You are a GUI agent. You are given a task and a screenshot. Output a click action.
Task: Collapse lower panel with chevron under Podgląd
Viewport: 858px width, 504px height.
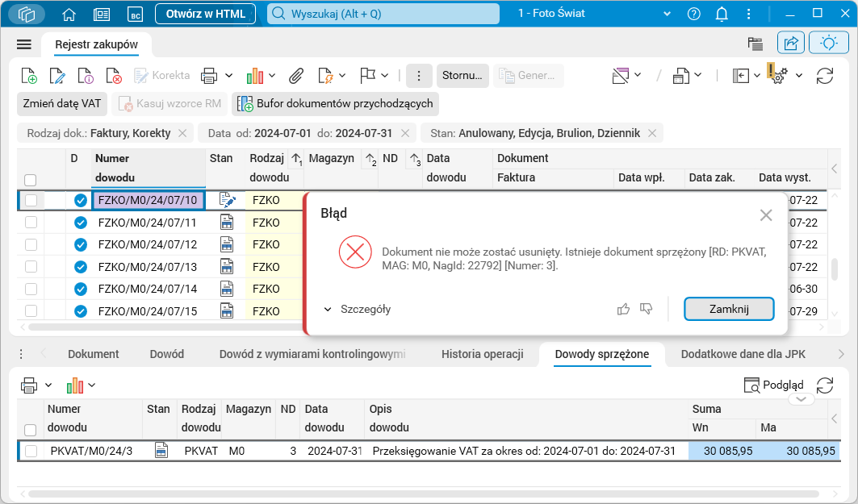point(801,400)
